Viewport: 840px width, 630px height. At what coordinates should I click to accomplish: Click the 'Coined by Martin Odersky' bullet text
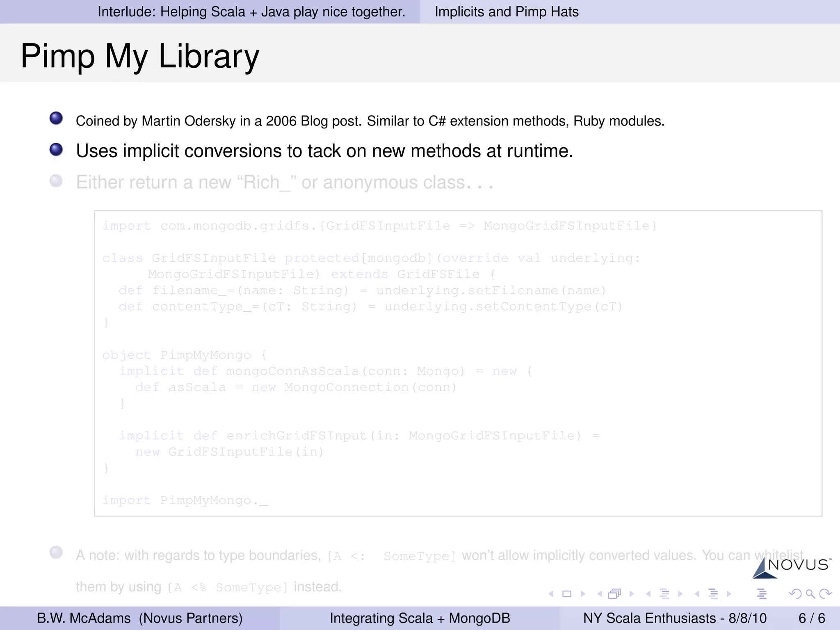point(370,121)
